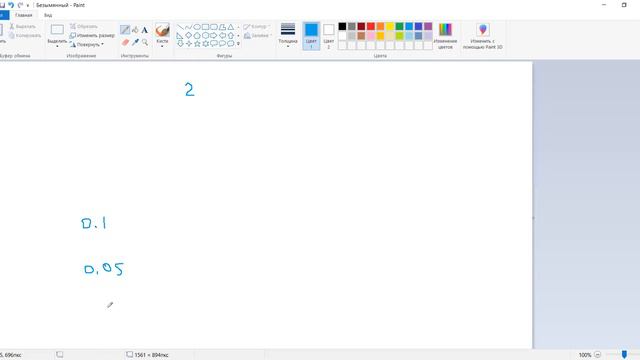Image resolution: width=640 pixels, height=360 pixels.
Task: Pick the black color swatch
Action: (x=342, y=27)
